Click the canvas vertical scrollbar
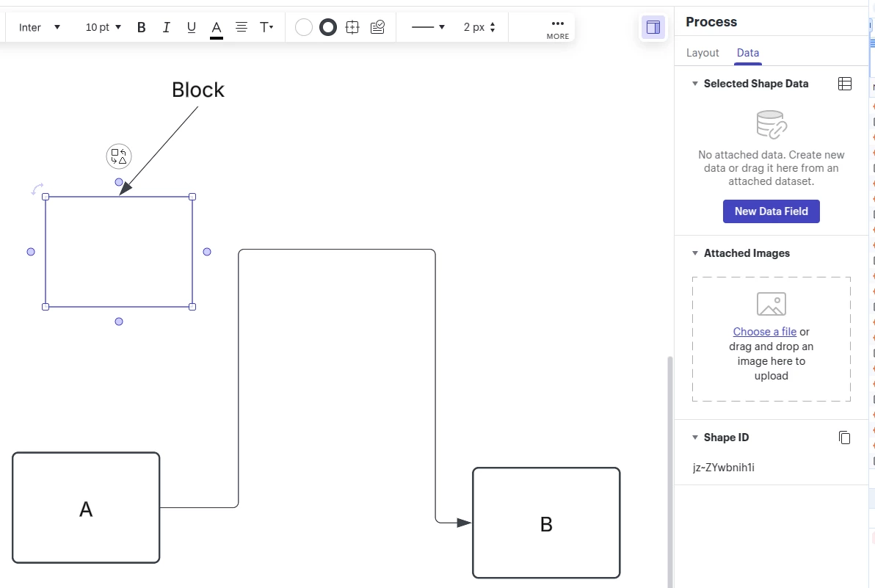The height and width of the screenshot is (588, 875). [x=669, y=471]
